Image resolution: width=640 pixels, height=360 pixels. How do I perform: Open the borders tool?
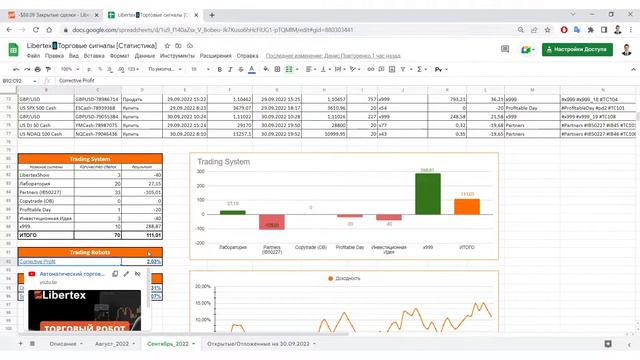pyautogui.click(x=277, y=69)
